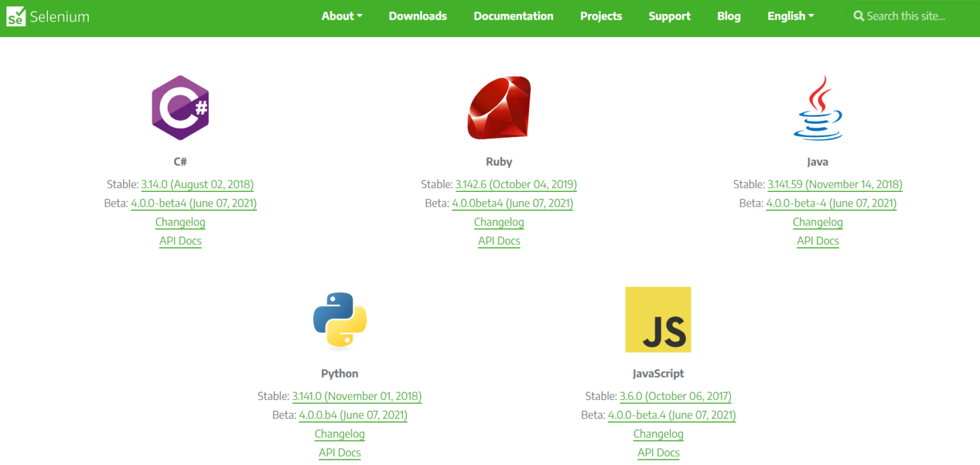Screen dimensions: 980x465
Task: Open the Python Changelog link
Action: pos(339,434)
